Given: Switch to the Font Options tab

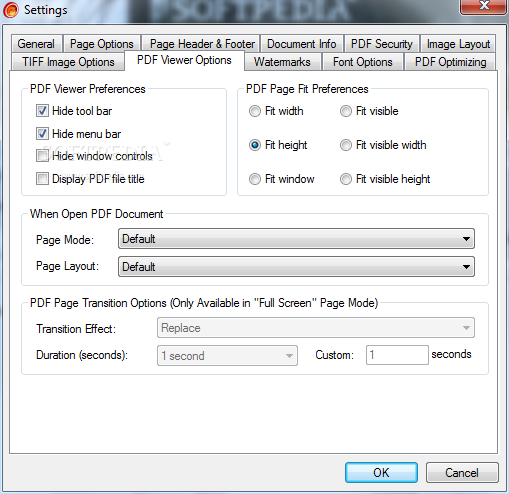Looking at the screenshot, I should pos(363,62).
